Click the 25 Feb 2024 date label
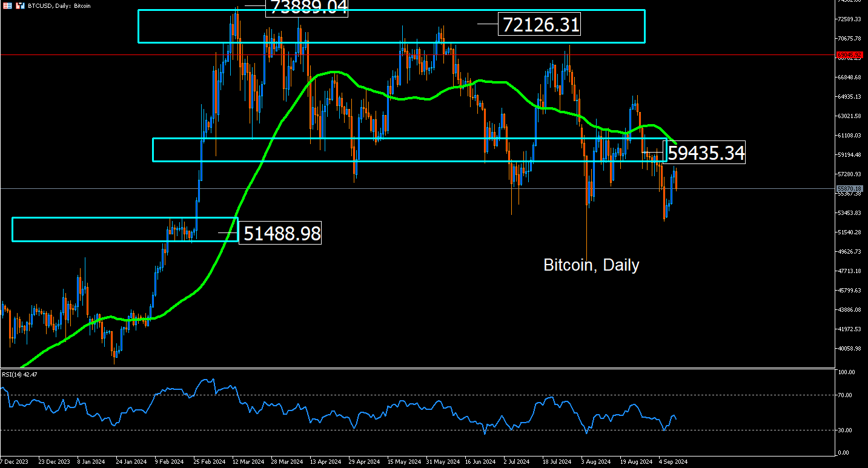 208,461
